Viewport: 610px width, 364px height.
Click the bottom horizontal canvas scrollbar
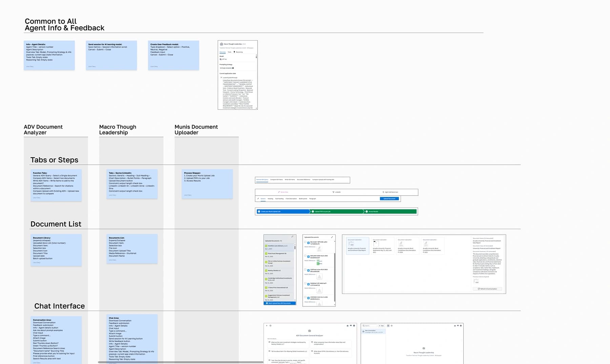tap(181, 362)
